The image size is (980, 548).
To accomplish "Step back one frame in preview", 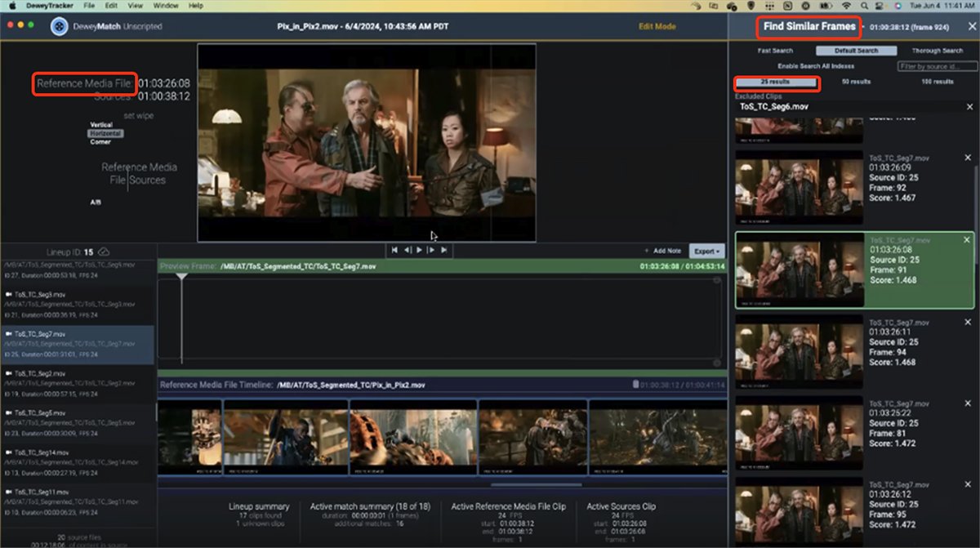I will (408, 250).
